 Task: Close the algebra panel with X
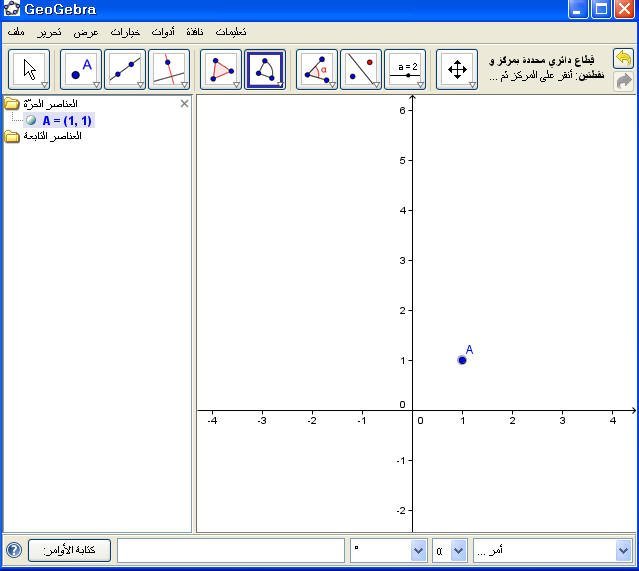pos(184,103)
